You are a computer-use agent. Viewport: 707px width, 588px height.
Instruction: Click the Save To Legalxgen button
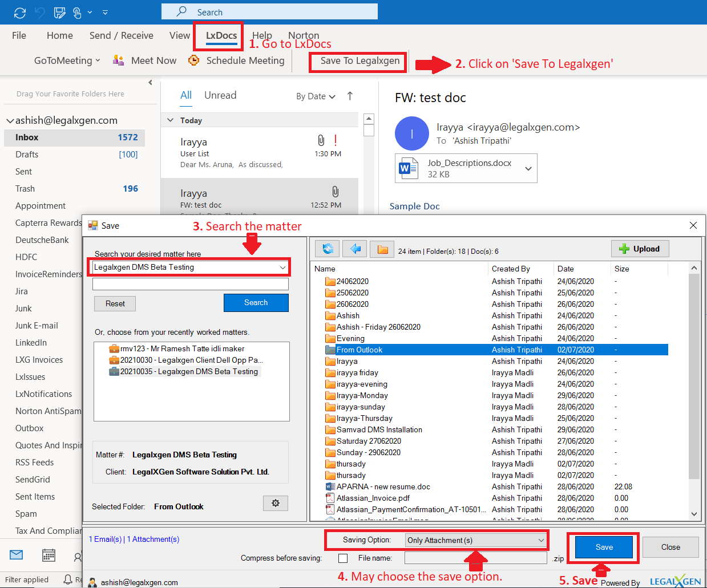click(x=359, y=61)
